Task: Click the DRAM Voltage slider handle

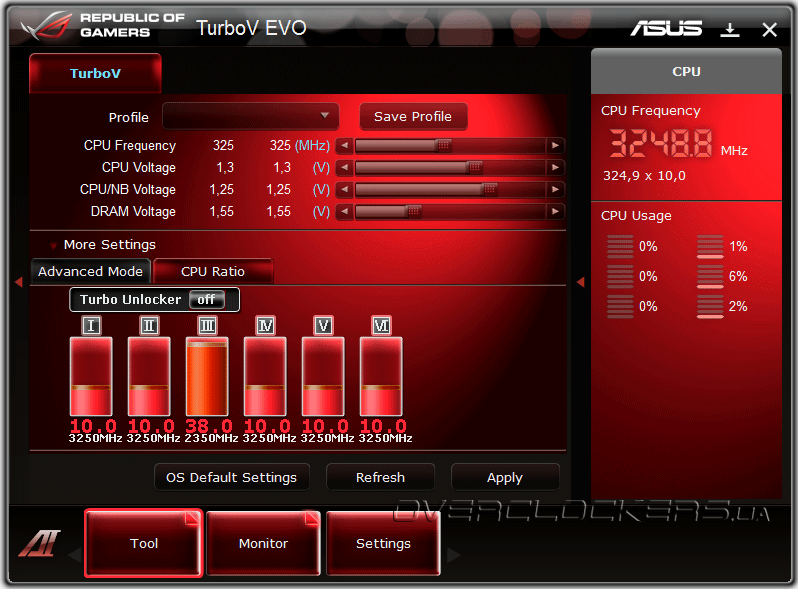Action: click(x=414, y=211)
